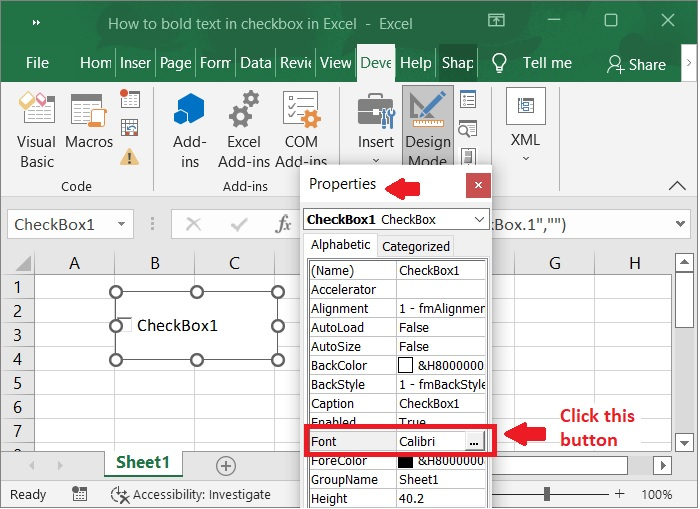Open Macro Security warning icon
The height and width of the screenshot is (509, 700).
coord(129,157)
